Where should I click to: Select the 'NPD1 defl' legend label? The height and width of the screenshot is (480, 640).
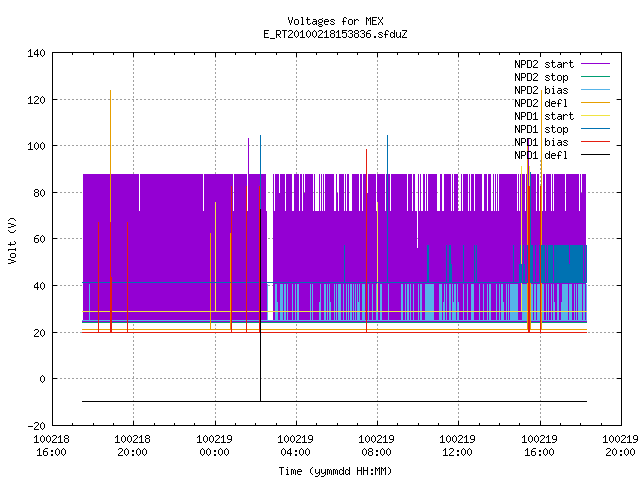(541, 155)
